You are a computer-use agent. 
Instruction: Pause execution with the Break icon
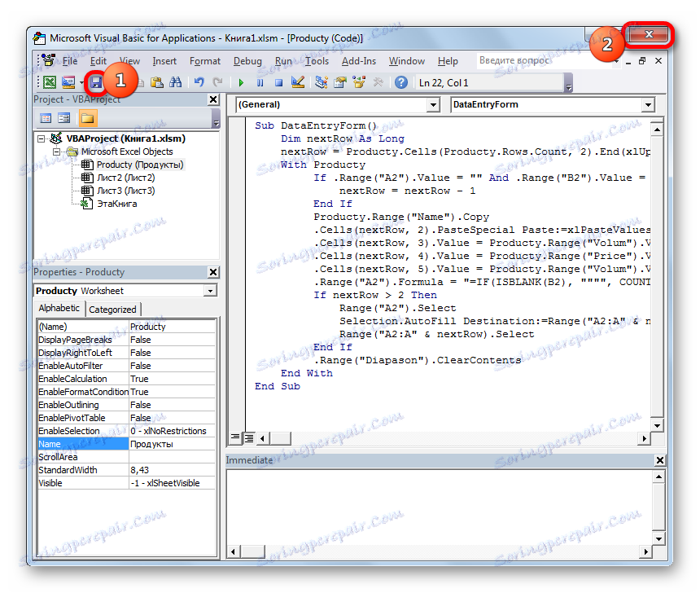coord(260,82)
